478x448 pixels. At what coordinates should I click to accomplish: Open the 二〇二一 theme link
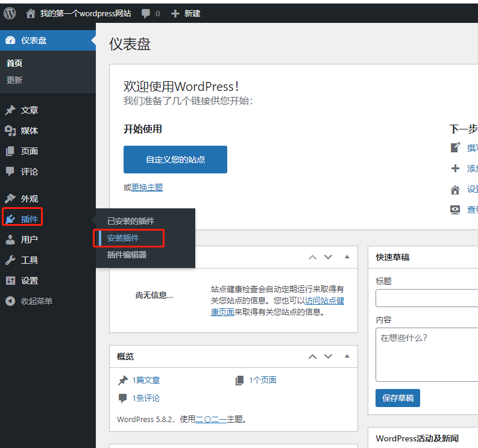[211, 419]
